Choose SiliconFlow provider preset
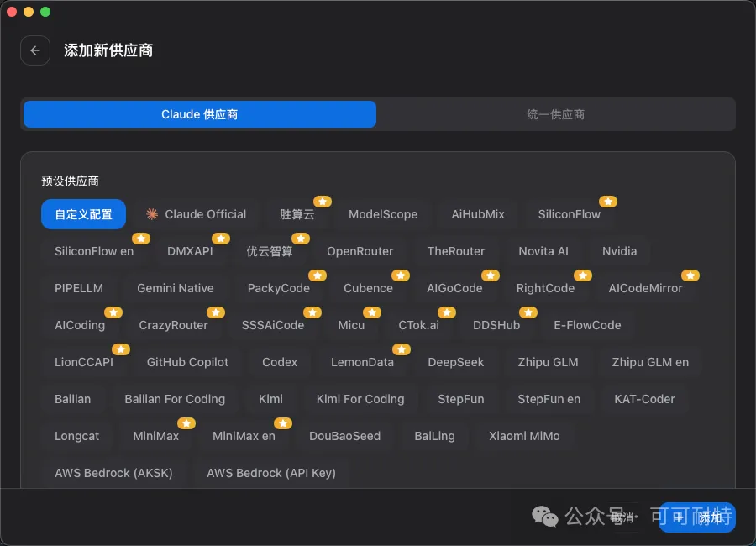 point(569,214)
